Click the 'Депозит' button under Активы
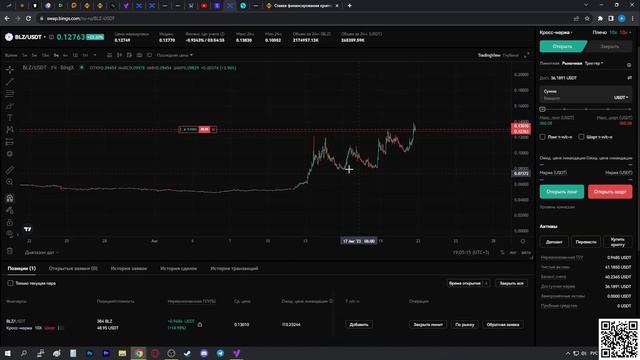 pos(554,242)
